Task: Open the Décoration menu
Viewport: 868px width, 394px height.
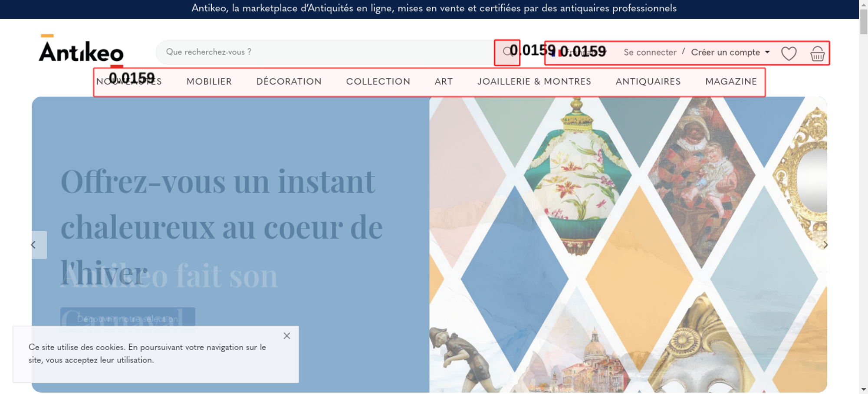Action: [x=289, y=82]
